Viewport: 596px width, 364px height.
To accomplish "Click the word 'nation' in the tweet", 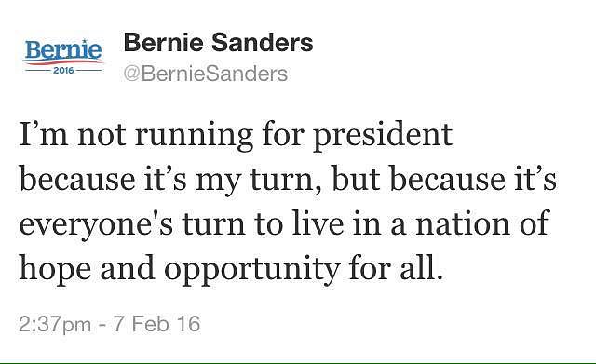I will pyautogui.click(x=463, y=223).
